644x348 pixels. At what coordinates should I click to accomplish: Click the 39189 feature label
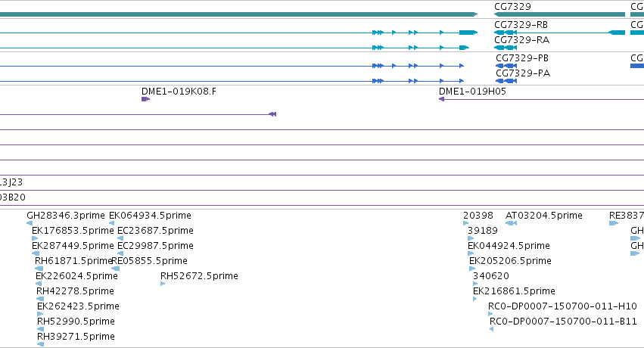coord(483,231)
